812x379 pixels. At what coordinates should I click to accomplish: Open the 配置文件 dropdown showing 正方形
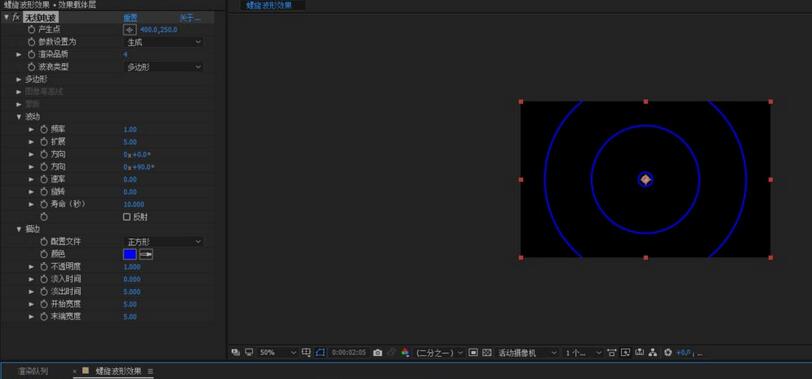[164, 242]
